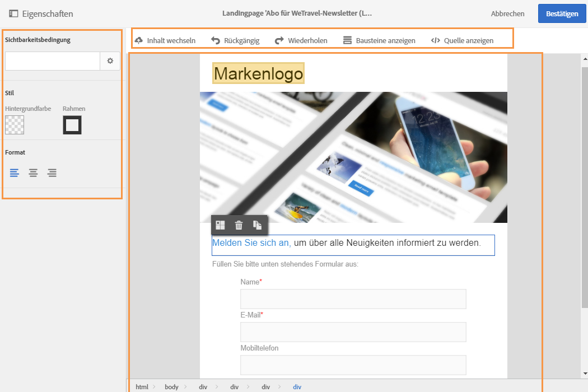Click the Mobiltelefon input field
The image size is (588, 392).
(x=353, y=365)
